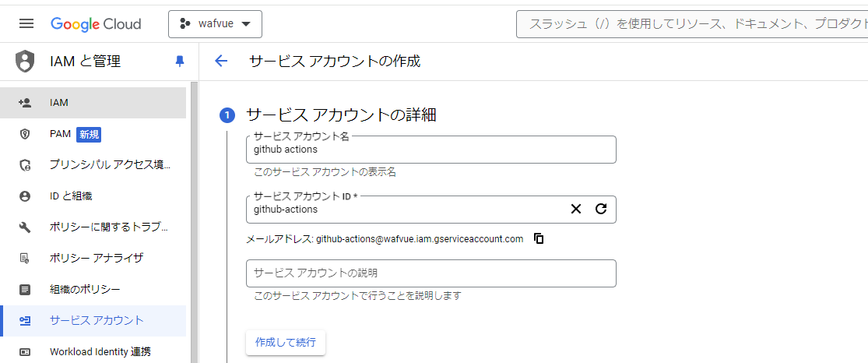Screen dimensions: 868x363
Task: Select サービス アカウント in the sidebar
Action: 93,320
